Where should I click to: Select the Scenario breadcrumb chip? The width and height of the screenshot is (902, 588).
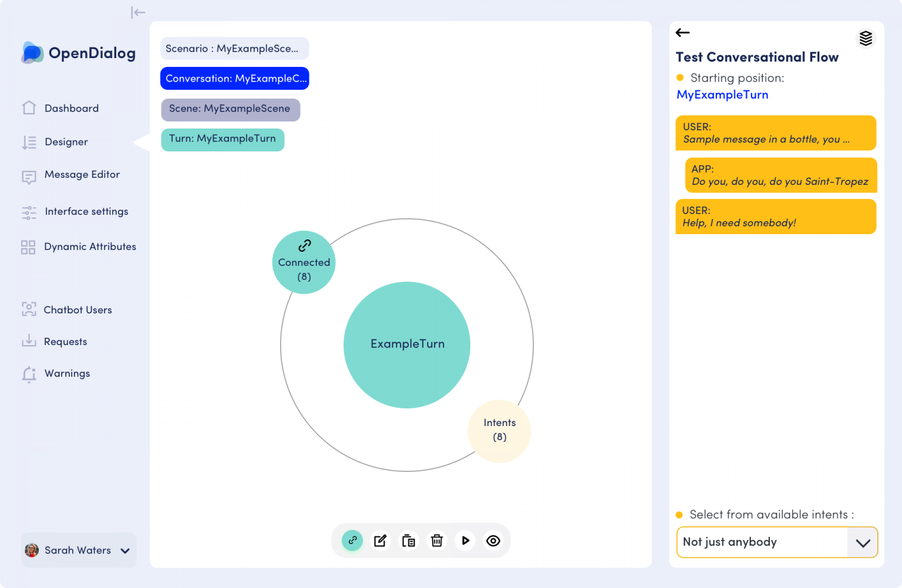(x=234, y=49)
